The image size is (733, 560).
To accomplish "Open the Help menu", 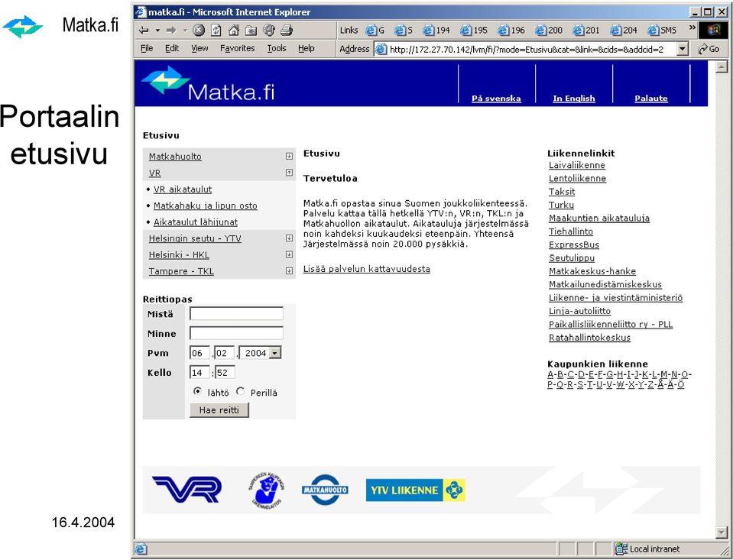I will pyautogui.click(x=306, y=48).
